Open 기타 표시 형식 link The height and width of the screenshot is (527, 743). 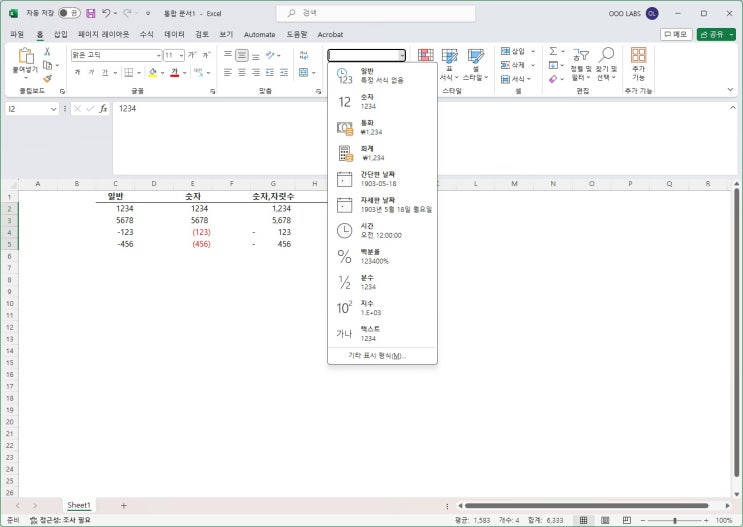[377, 355]
